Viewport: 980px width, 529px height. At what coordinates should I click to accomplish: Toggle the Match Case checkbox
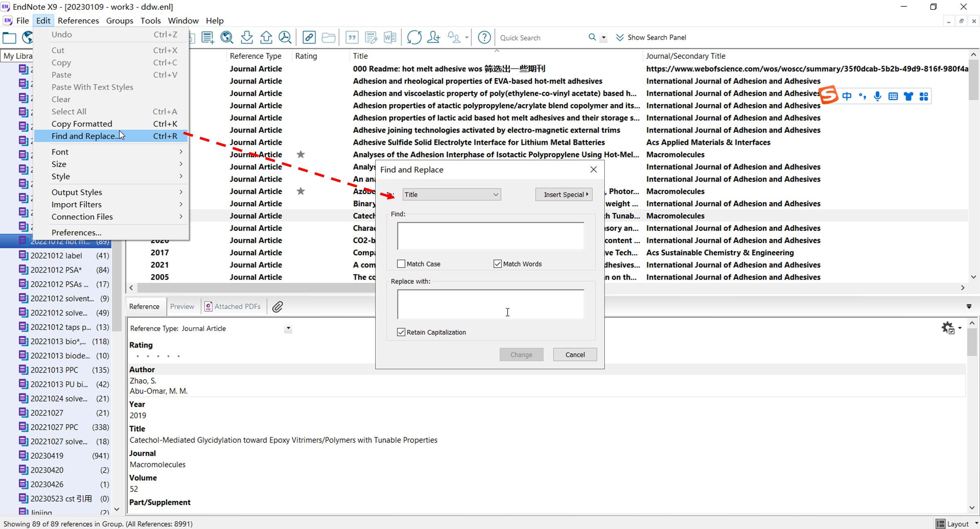401,264
